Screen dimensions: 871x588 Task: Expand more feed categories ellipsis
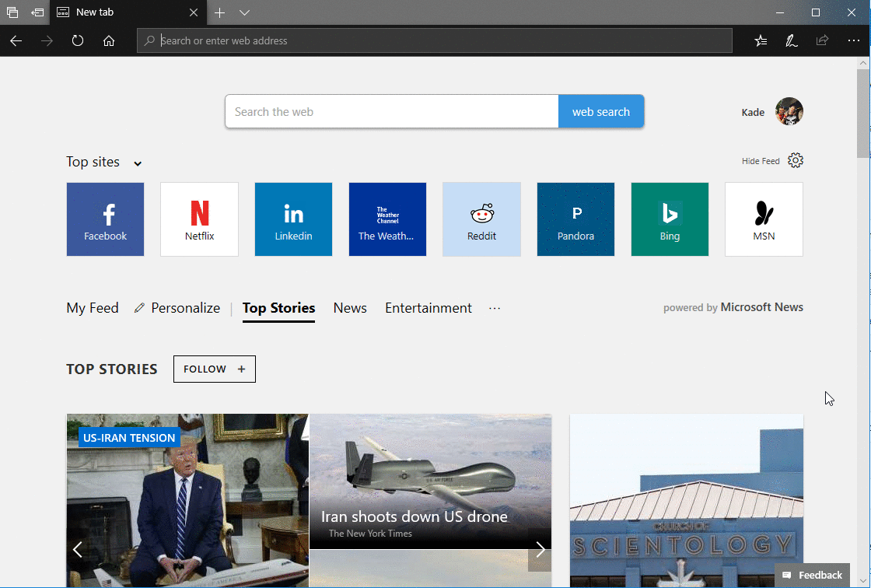[494, 308]
